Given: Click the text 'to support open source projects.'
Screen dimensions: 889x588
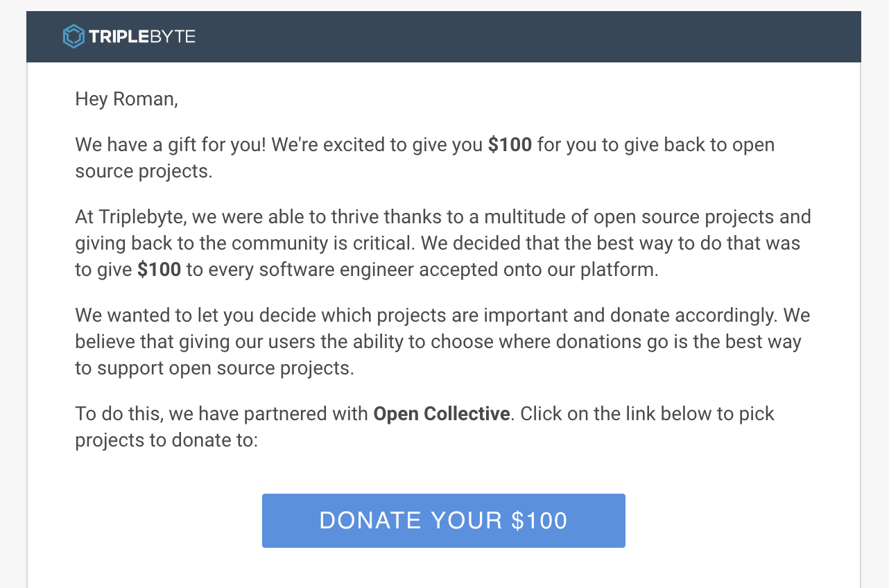Looking at the screenshot, I should [x=214, y=368].
